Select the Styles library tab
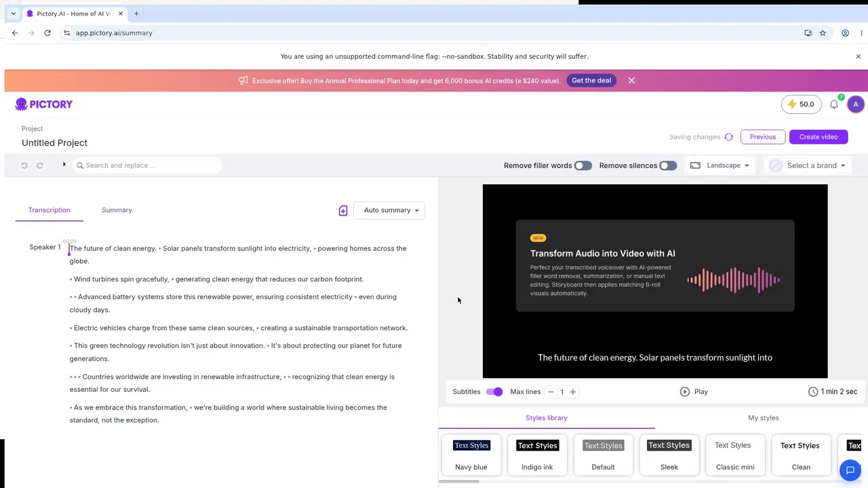Screen dimensions: 868x488 [547, 418]
